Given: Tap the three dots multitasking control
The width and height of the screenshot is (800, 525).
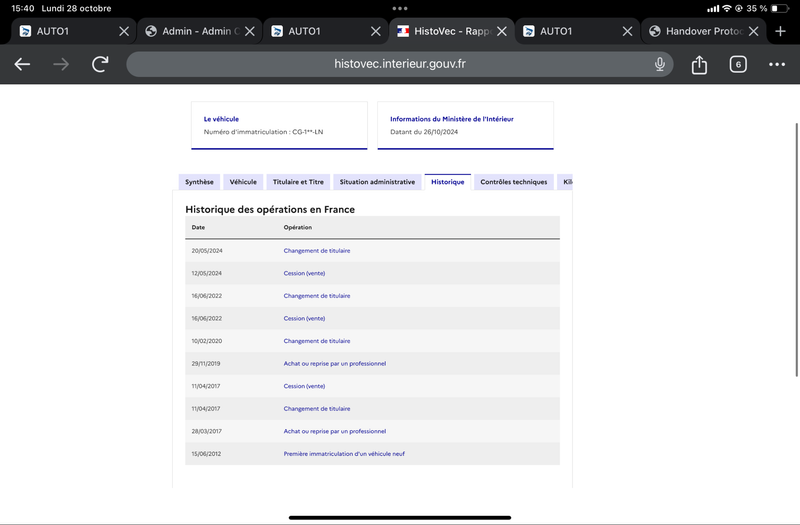Looking at the screenshot, I should pos(399,8).
